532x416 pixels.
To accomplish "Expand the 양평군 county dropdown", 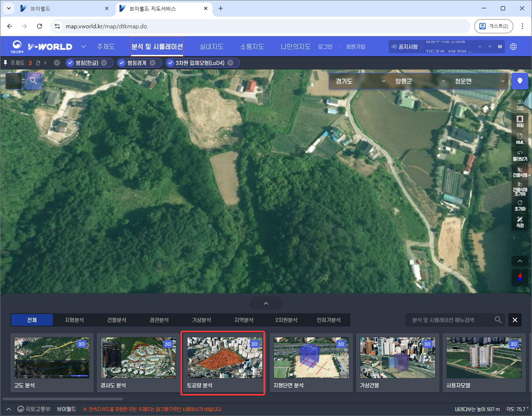I will 420,81.
